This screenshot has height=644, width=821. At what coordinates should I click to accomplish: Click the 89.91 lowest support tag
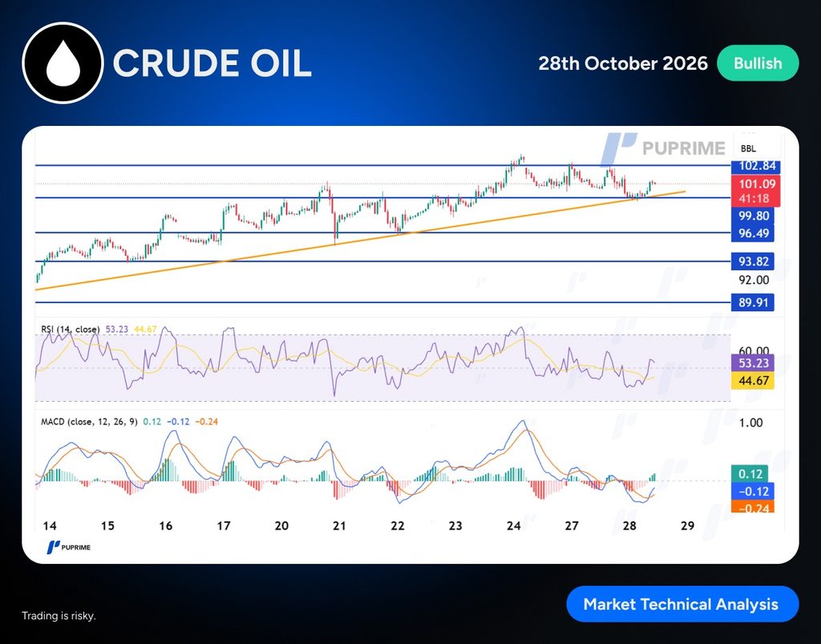pyautogui.click(x=752, y=302)
